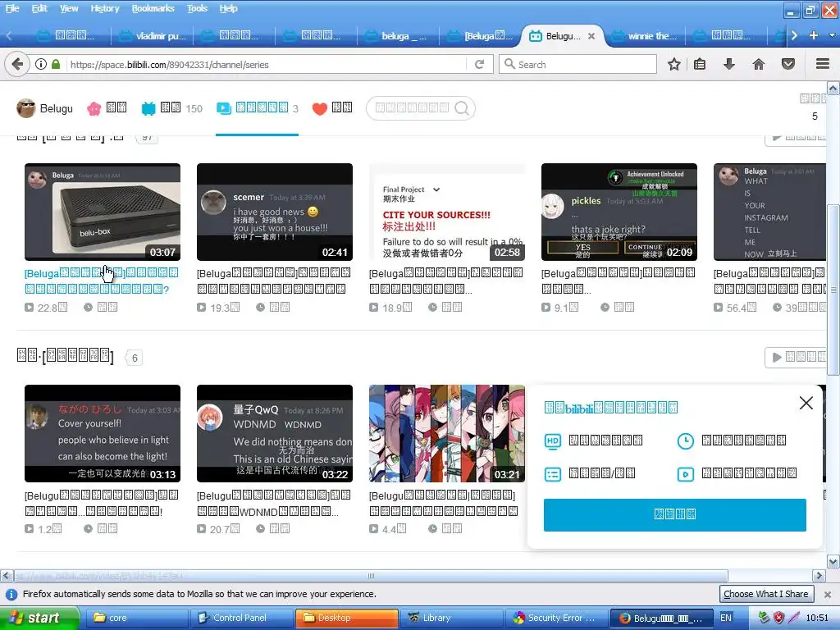840x630 pixels.
Task: Select the channel series tab with 3
Action: [257, 108]
